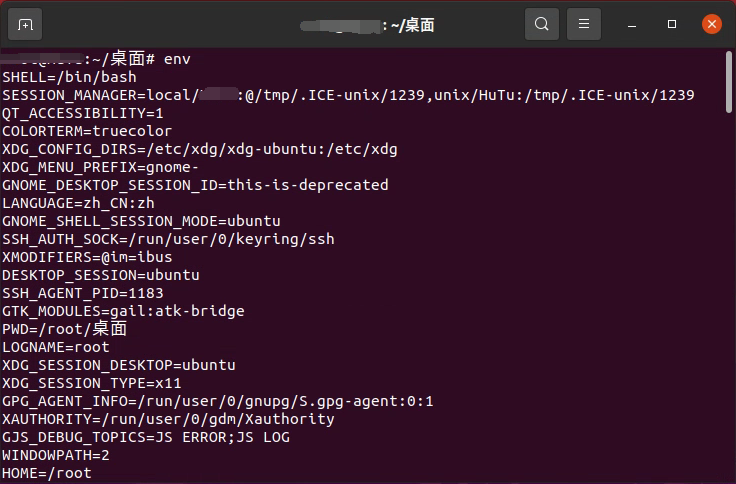Image resolution: width=736 pixels, height=484 pixels.
Task: Click the window title text
Action: coord(368,25)
